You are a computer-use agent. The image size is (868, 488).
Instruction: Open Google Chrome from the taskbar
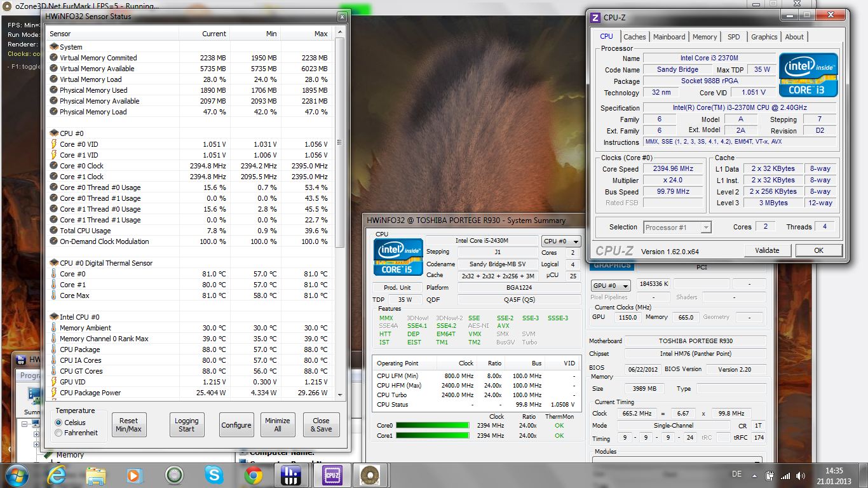254,475
